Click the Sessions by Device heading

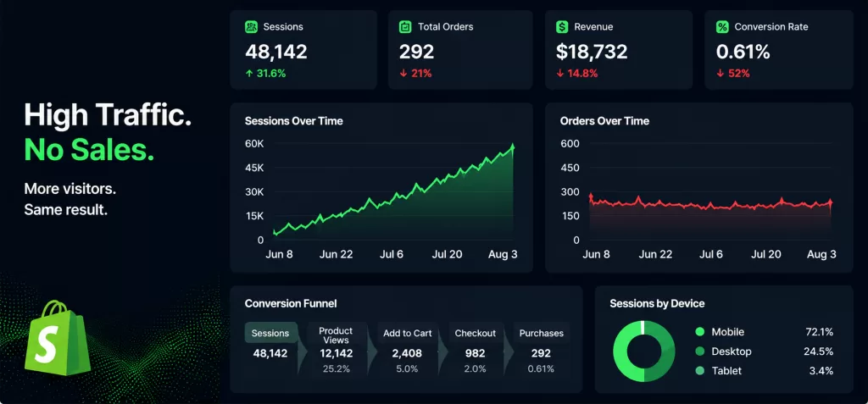[657, 303]
